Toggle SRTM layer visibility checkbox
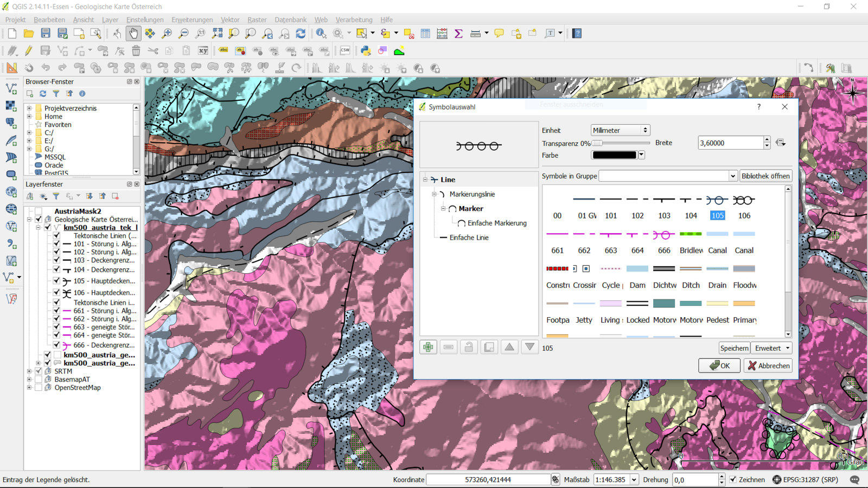 coord(39,371)
